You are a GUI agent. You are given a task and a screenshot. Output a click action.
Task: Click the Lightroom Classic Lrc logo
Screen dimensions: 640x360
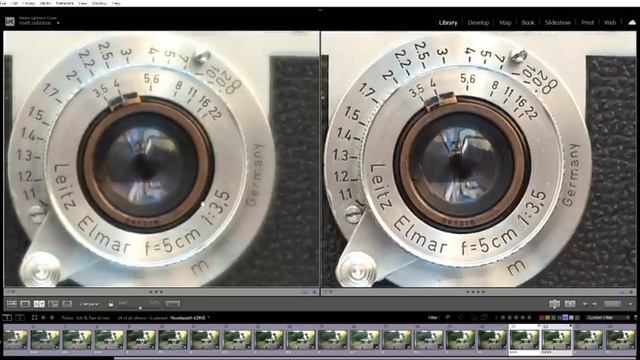click(10, 21)
